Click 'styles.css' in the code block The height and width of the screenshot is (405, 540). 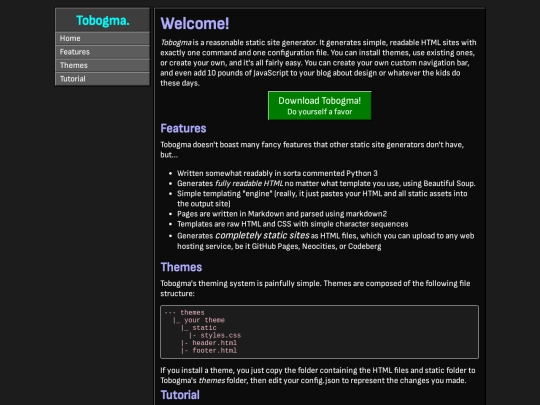pyautogui.click(x=220, y=335)
